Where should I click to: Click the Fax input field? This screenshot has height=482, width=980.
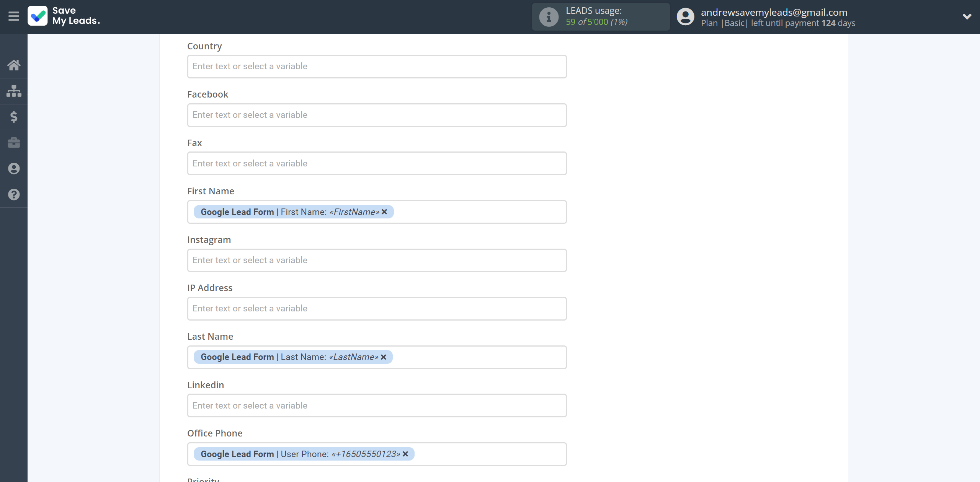coord(377,163)
